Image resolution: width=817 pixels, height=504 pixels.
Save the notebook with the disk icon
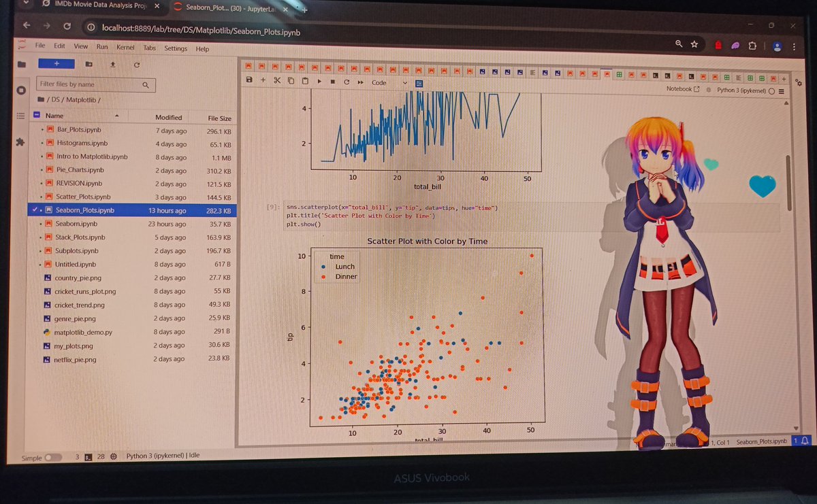point(249,81)
